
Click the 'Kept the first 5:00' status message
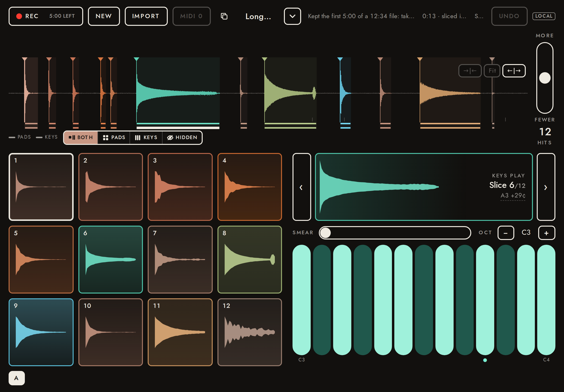[361, 16]
